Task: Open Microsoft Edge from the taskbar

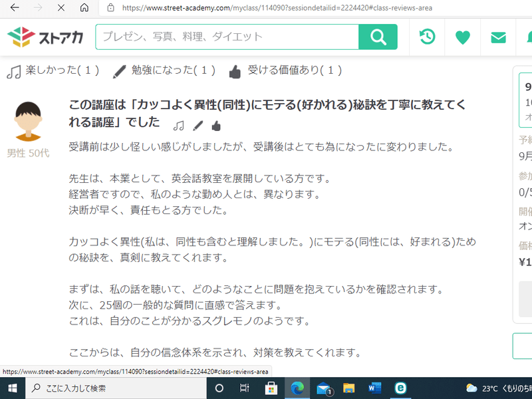Action: tap(297, 388)
